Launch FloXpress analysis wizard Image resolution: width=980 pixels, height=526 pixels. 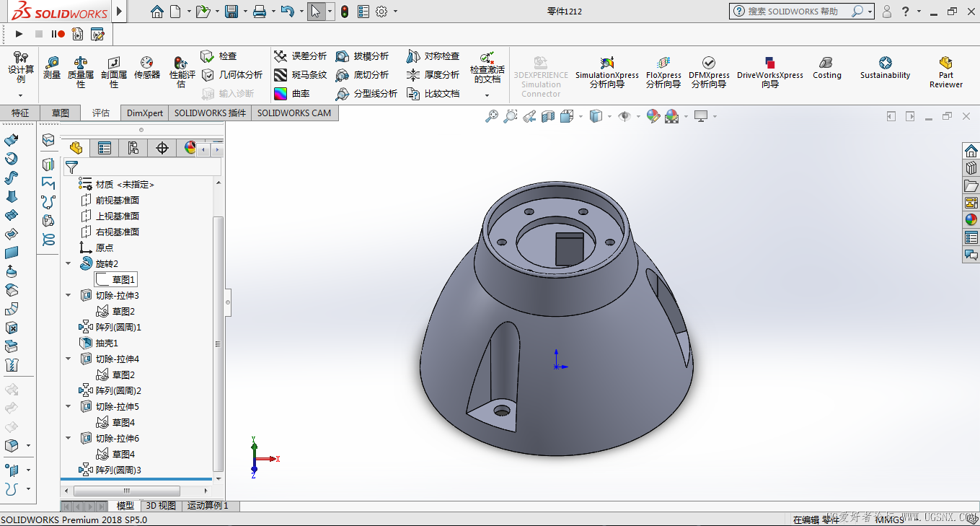(663, 72)
